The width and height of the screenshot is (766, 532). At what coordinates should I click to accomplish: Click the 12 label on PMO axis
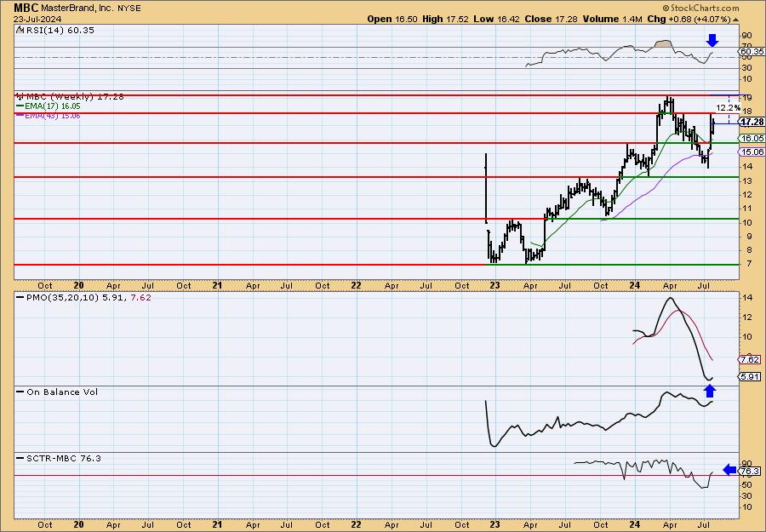click(747, 317)
